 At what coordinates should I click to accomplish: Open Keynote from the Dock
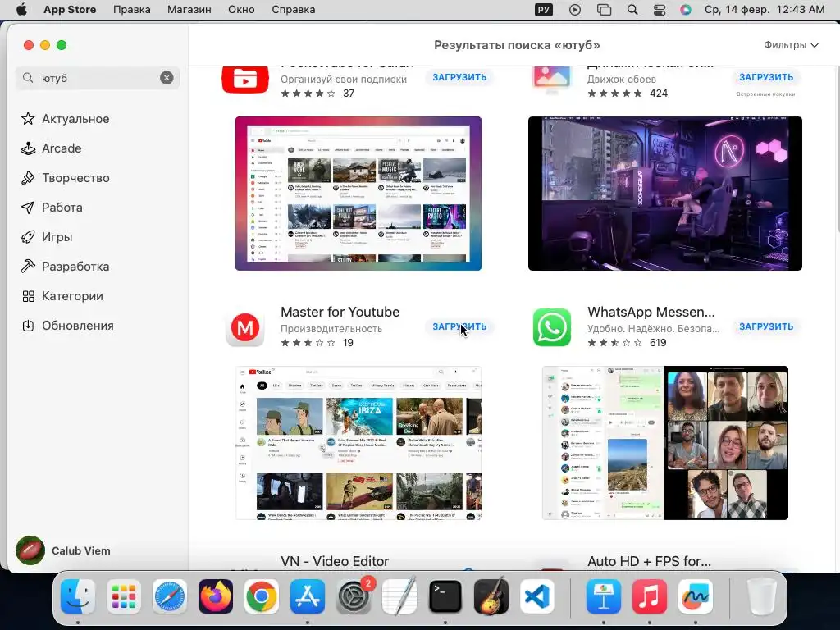pos(603,596)
